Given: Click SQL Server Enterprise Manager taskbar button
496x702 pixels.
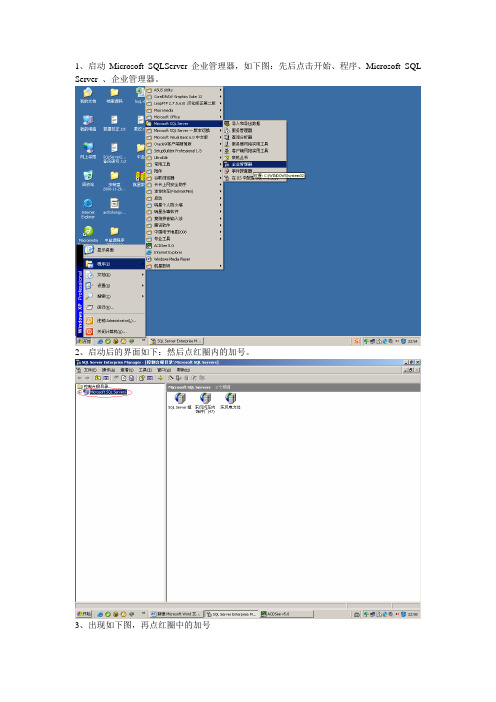Looking at the screenshot, I should [231, 614].
